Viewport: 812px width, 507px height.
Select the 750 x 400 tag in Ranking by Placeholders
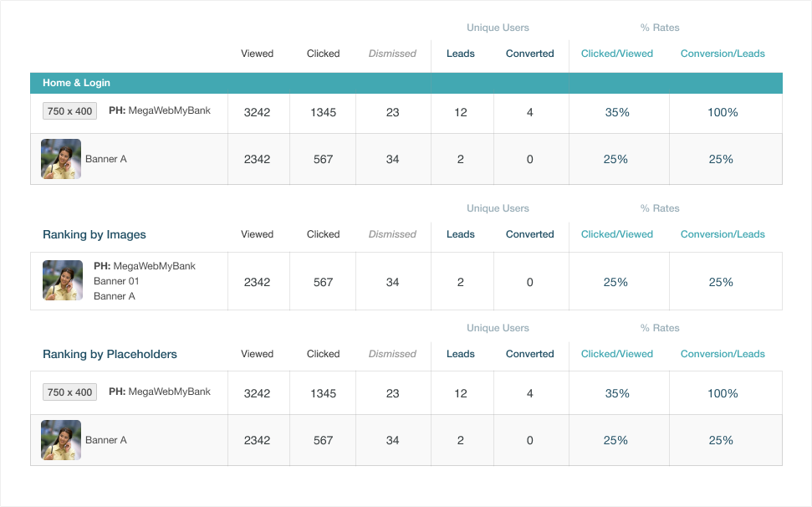pos(69,392)
